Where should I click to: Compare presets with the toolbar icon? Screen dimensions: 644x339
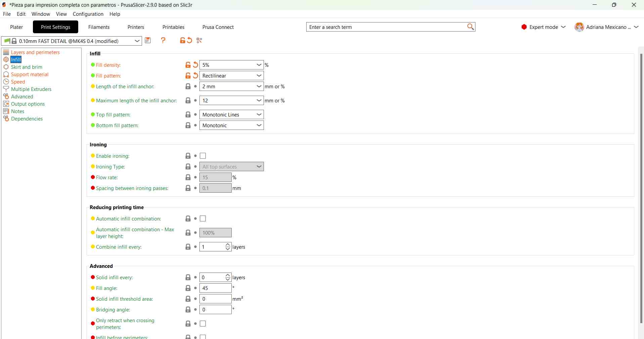(199, 41)
